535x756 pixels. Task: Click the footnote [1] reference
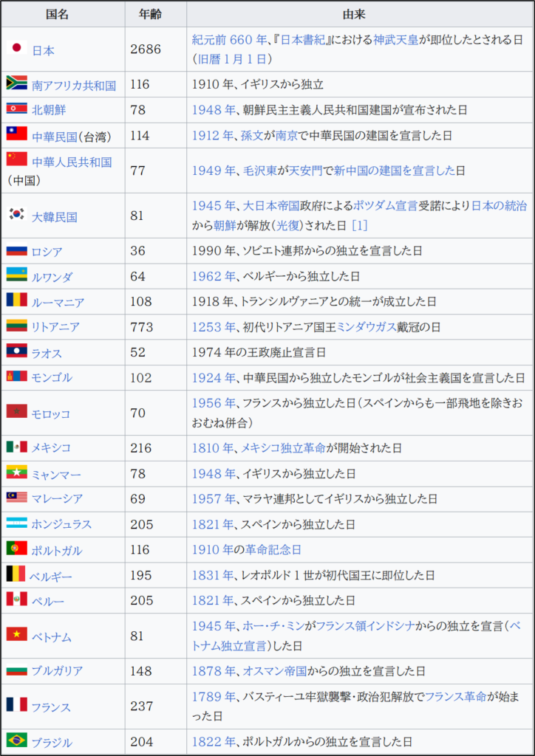[359, 225]
